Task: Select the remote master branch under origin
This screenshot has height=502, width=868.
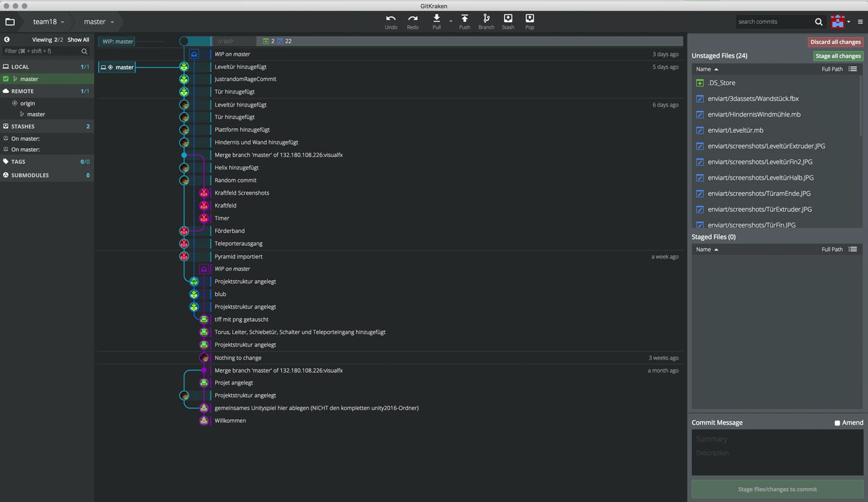Action: pos(36,114)
